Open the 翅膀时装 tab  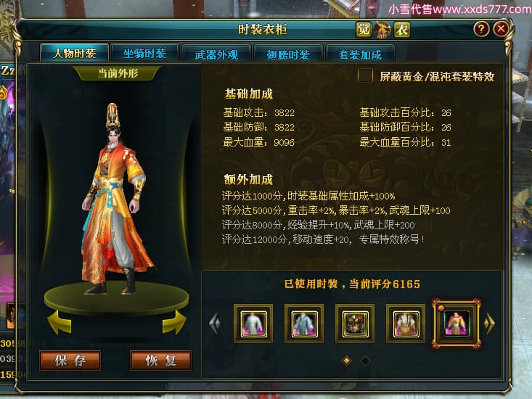pyautogui.click(x=288, y=54)
